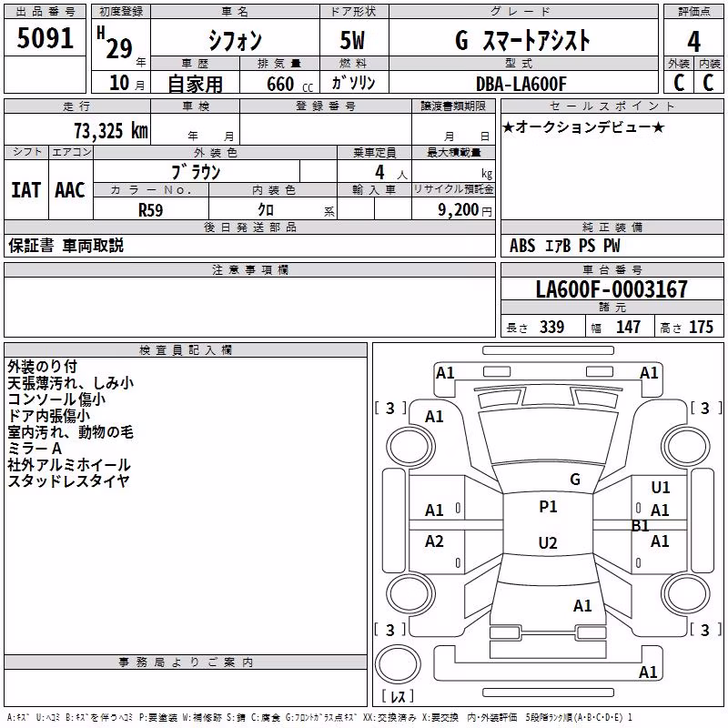Click inspector note 天張薄汚れ、しみ小
Screen dimensions: 728x728
[x=71, y=382]
